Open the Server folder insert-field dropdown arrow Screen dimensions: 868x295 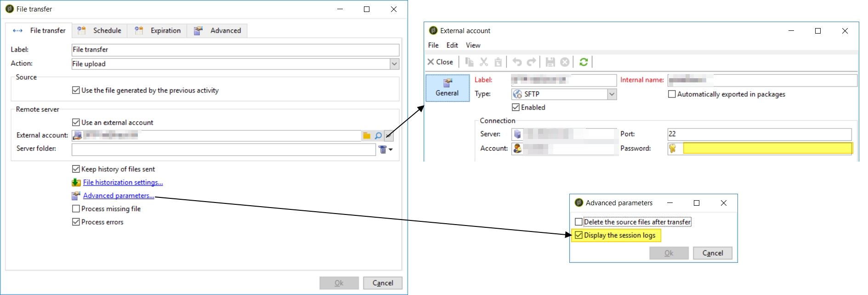pos(391,150)
